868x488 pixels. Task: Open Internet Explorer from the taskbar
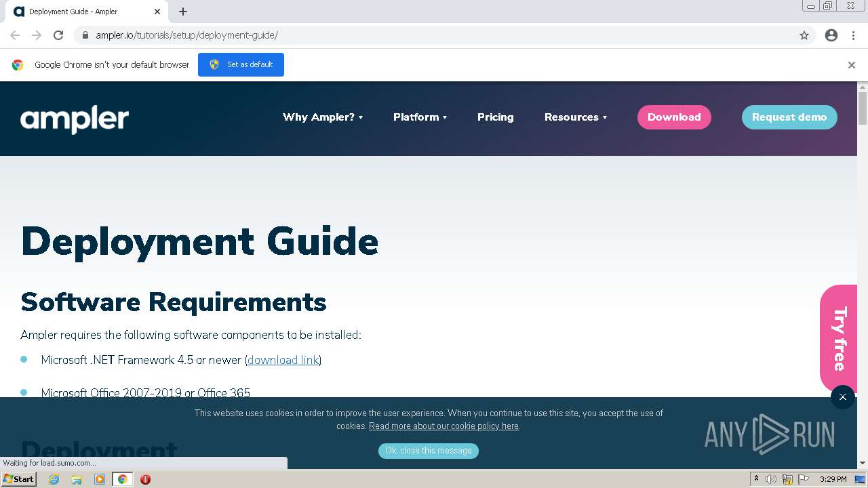click(x=54, y=479)
